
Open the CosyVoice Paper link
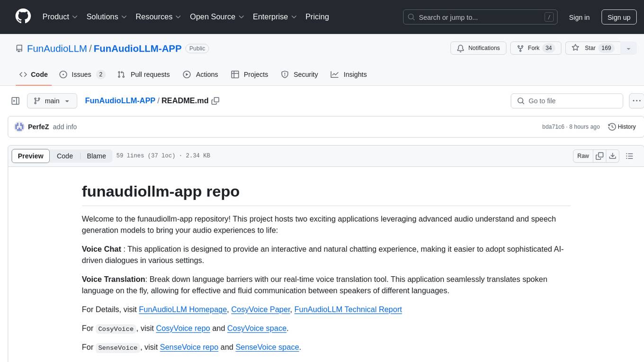[260, 309]
